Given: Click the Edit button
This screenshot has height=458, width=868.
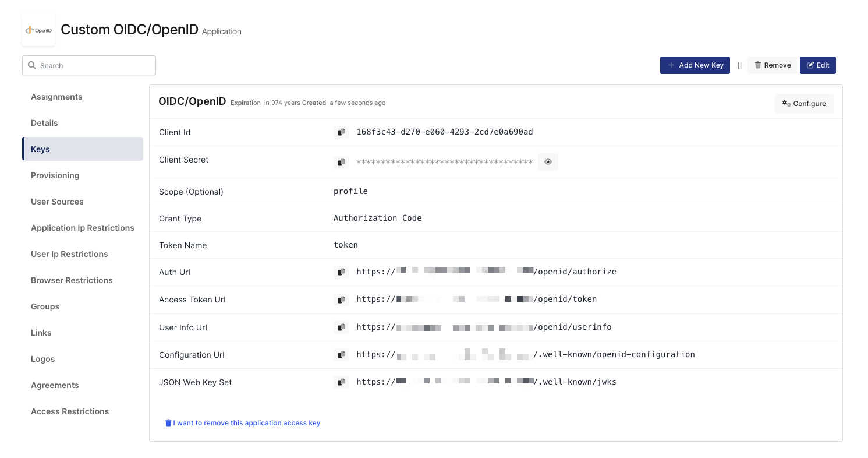Looking at the screenshot, I should coord(817,65).
